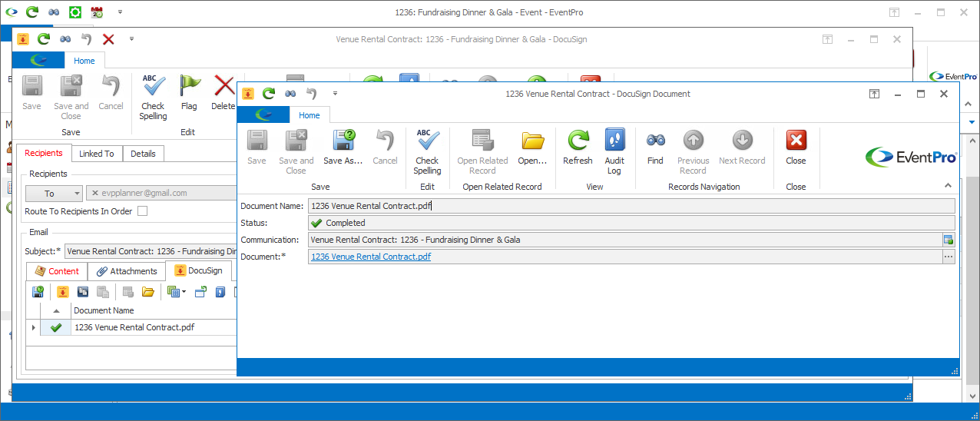Click into the Document Name field

[x=631, y=206]
